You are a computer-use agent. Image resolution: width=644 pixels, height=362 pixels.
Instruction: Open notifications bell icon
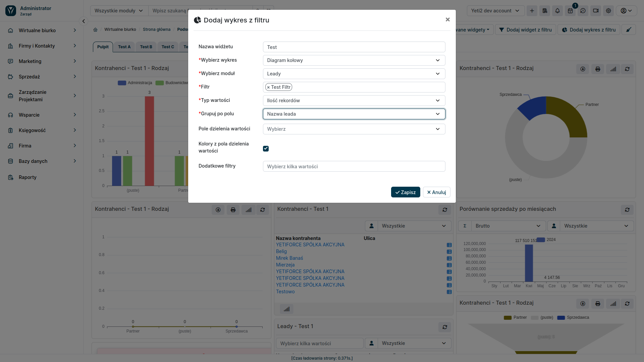pos(557,11)
